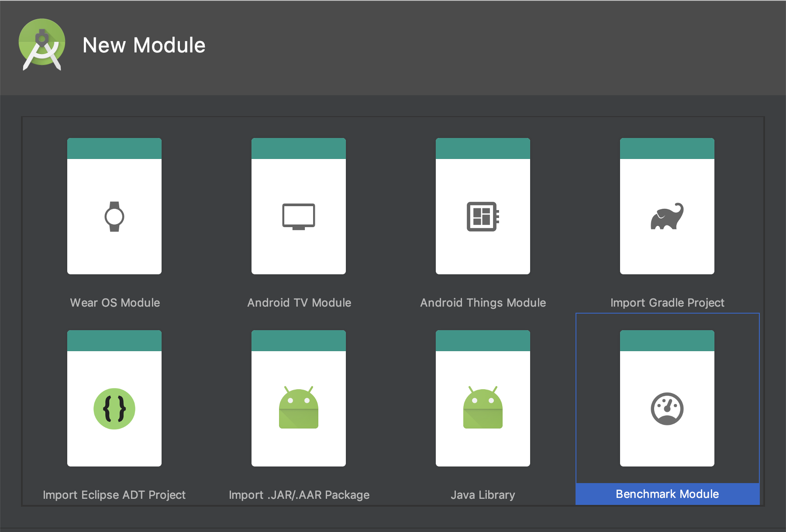The image size is (786, 532).
Task: Click the highlighted Benchmark Module label
Action: point(667,494)
